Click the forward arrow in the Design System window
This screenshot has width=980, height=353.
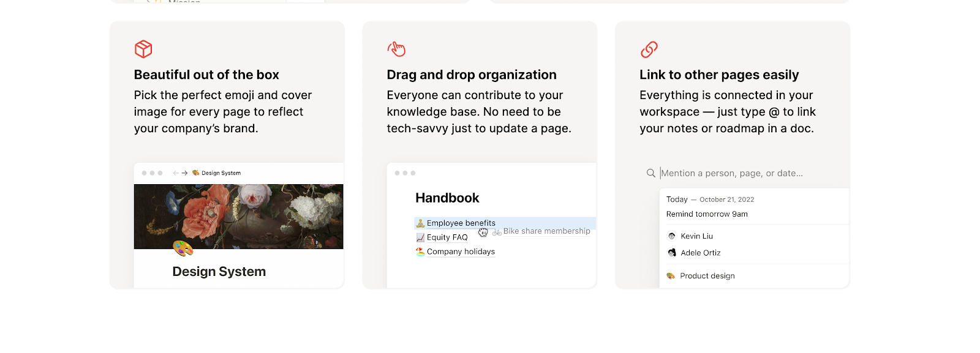coord(184,173)
